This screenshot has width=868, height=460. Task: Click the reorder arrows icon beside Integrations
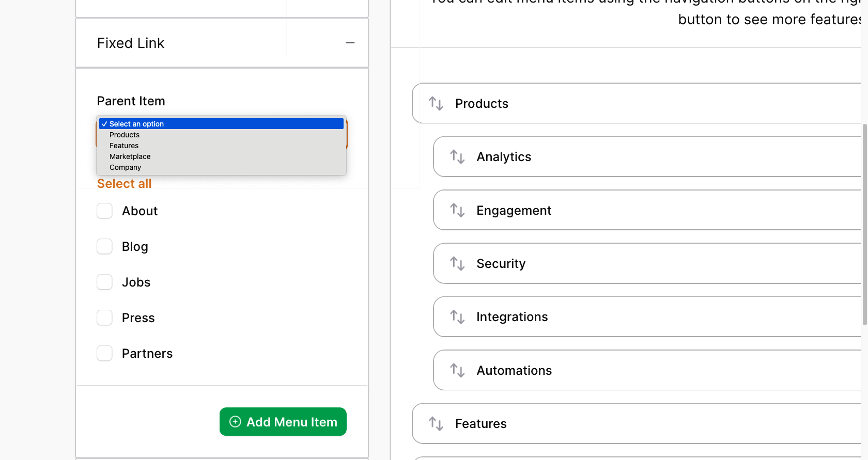(457, 316)
